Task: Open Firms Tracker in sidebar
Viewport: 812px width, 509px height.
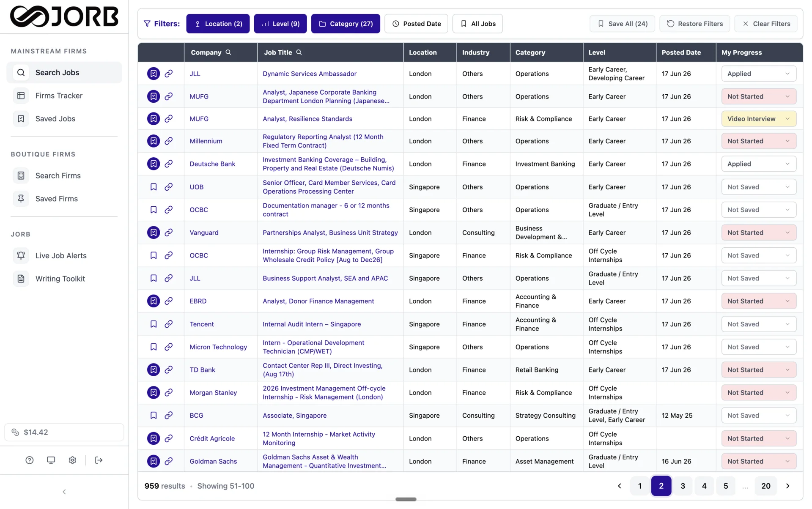Action: (x=64, y=96)
